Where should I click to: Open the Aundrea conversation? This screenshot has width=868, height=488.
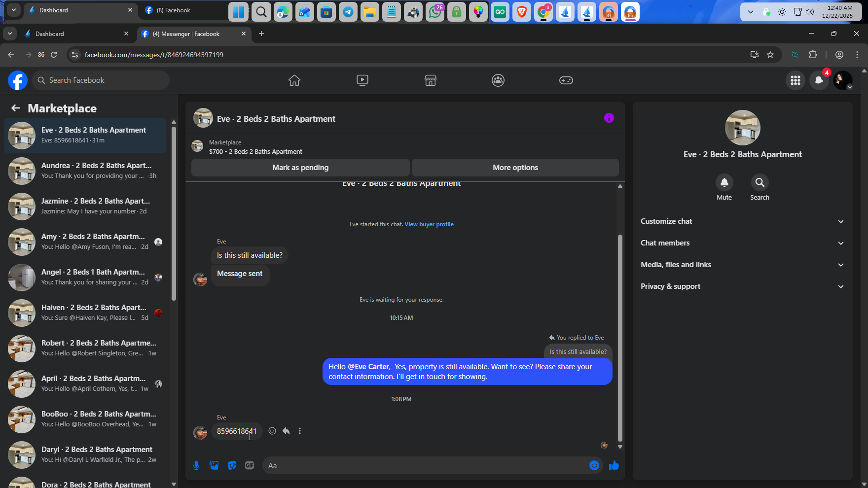click(x=85, y=171)
